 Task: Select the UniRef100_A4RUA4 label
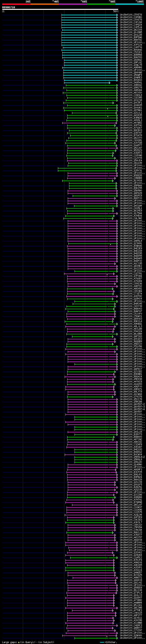(131, 90)
